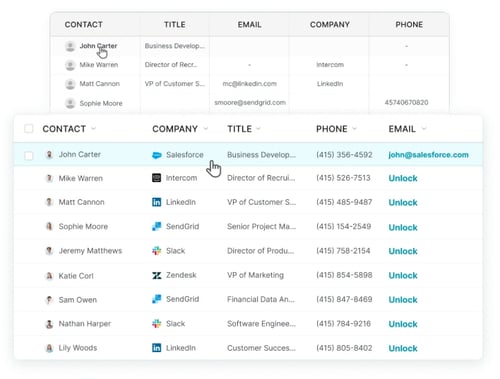Viewport: 500px width, 379px height.
Task: Click the CONTACT header in the upper table
Action: tap(84, 25)
